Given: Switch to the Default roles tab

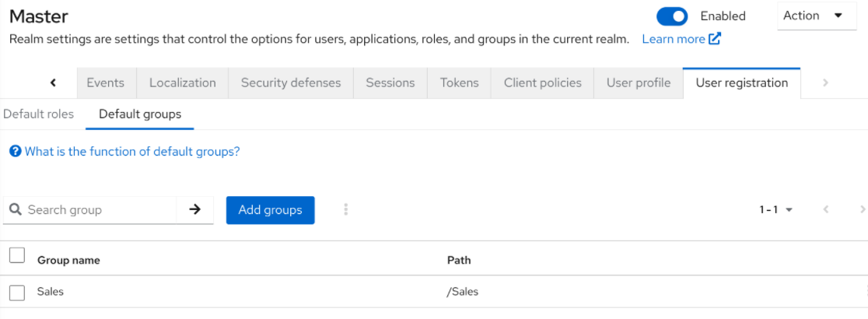Looking at the screenshot, I should (38, 114).
